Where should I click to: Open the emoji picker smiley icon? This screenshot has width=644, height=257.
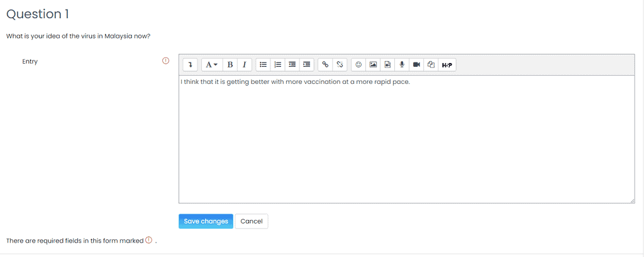(x=358, y=64)
